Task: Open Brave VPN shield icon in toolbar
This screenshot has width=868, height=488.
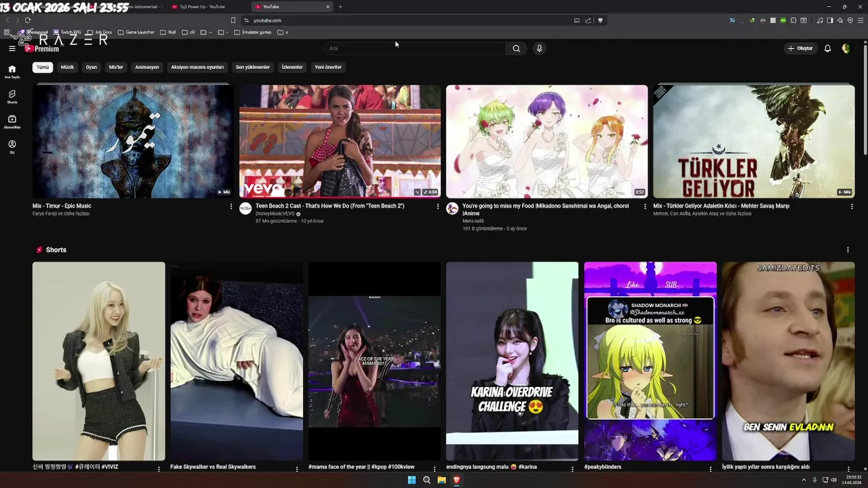Action: pos(850,20)
